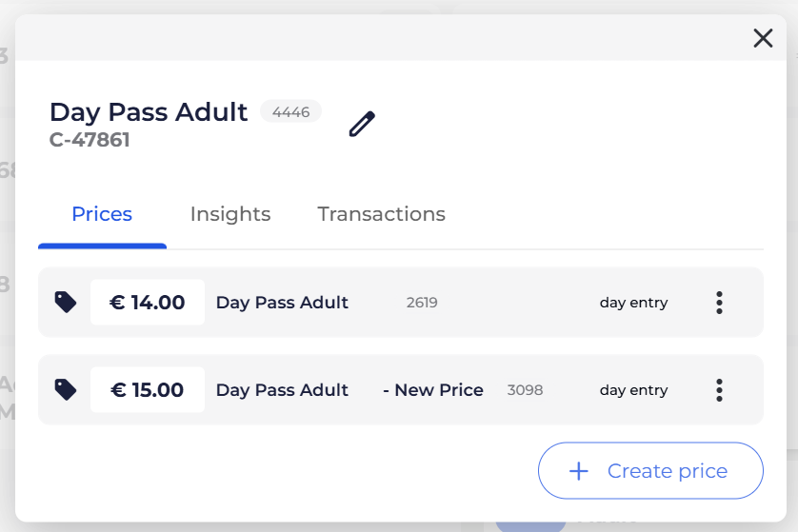
Task: Click the €15.00 price amount field
Action: tap(148, 390)
